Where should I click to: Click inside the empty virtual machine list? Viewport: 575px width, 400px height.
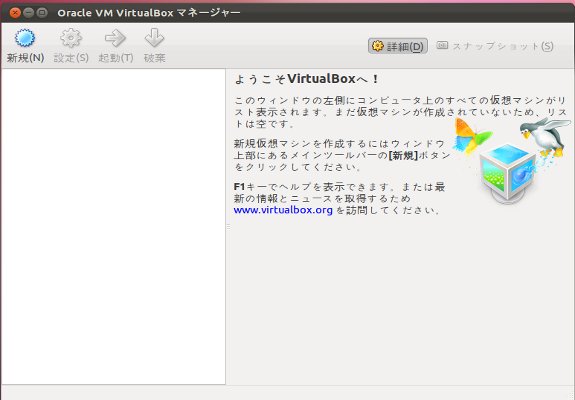tap(113, 227)
